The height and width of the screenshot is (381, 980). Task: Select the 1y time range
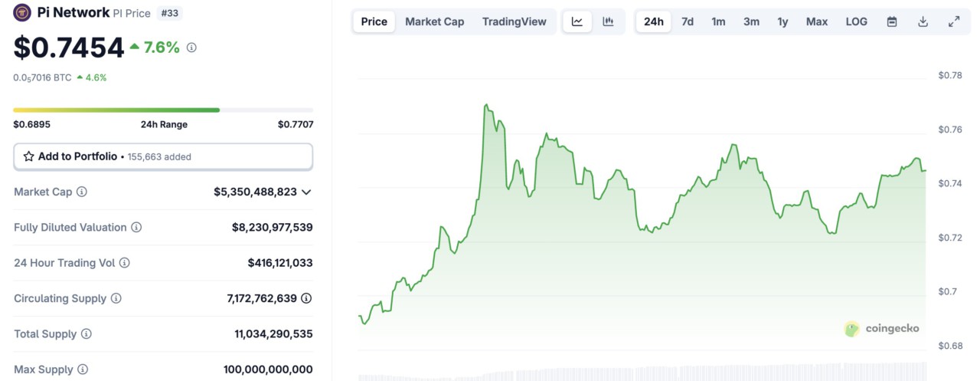click(782, 21)
